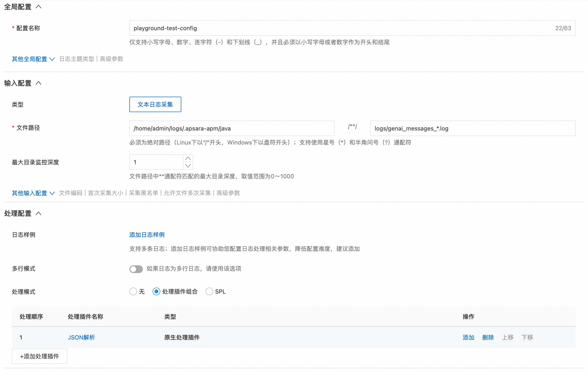
Task: Click 删除 for the JSON解析 plugin
Action: point(488,337)
